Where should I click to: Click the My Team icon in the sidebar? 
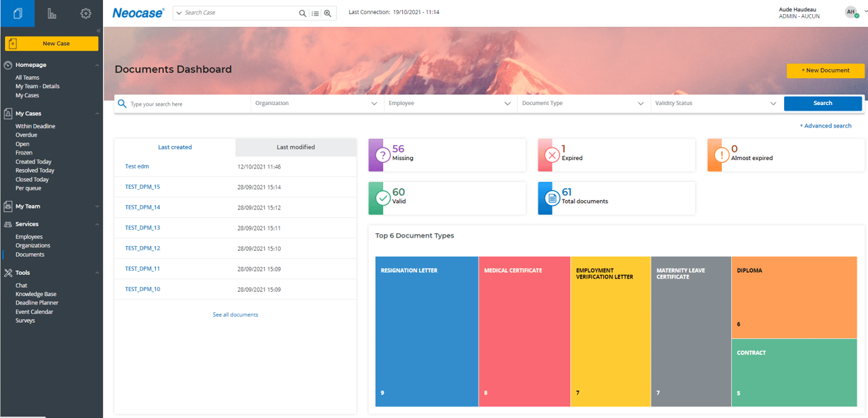(7, 206)
